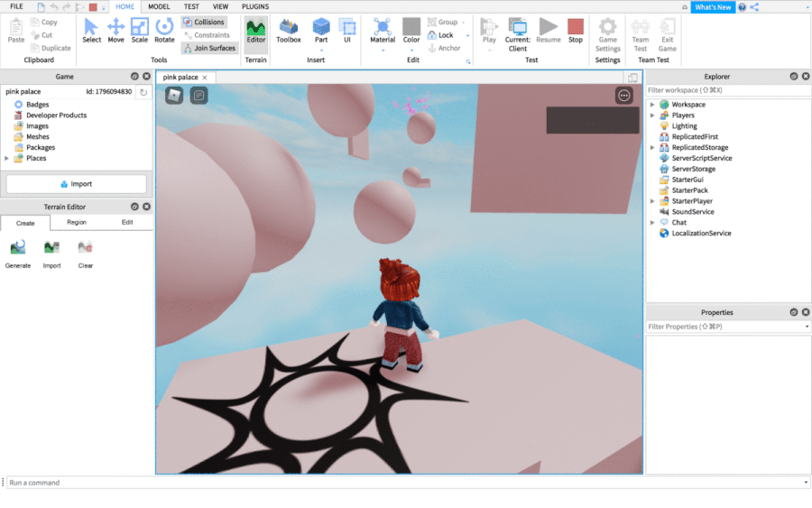The image size is (812, 508).
Task: Toggle Collisions option
Action: [x=204, y=23]
